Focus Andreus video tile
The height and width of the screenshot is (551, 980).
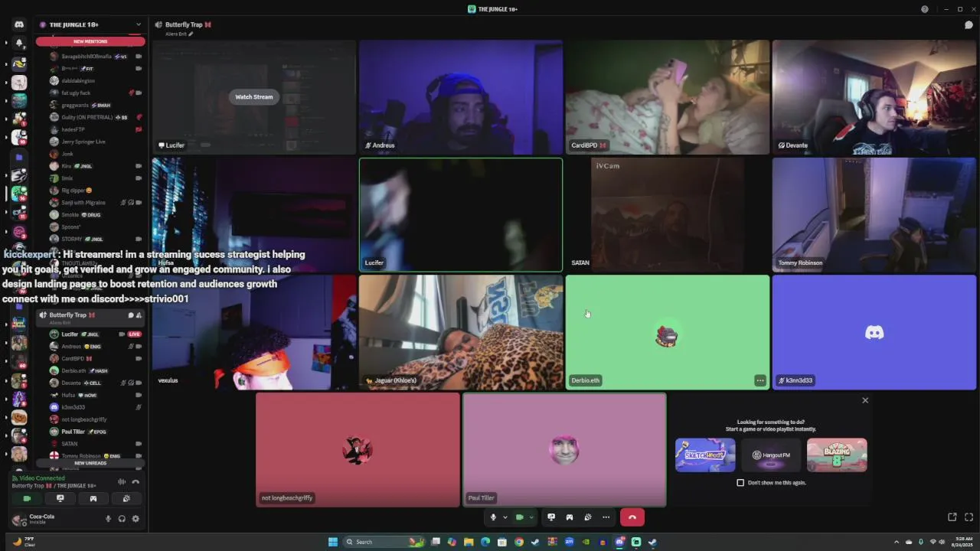tap(461, 97)
